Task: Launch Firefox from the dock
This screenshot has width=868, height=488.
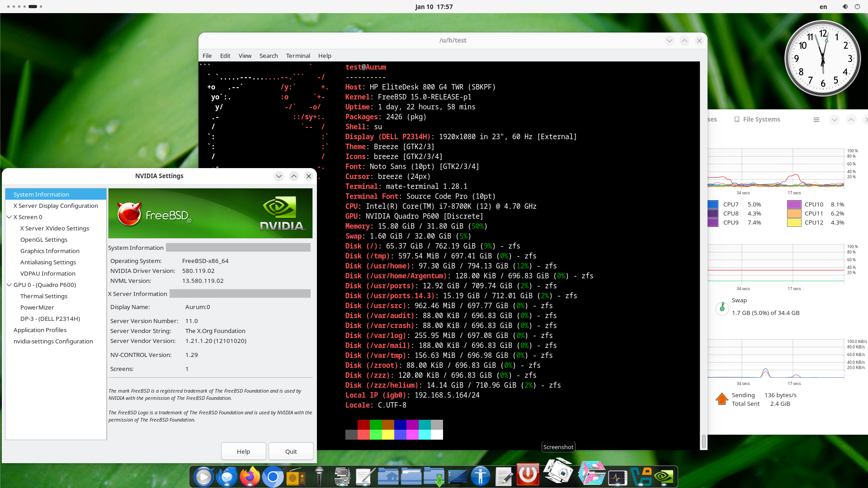Action: pyautogui.click(x=250, y=476)
